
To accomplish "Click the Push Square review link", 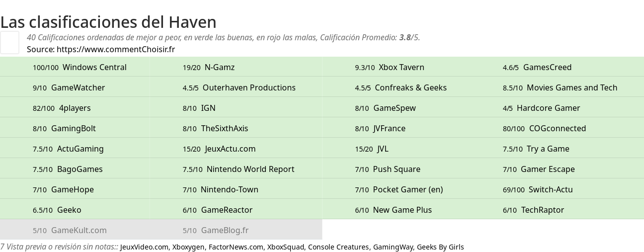I will coord(396,169).
